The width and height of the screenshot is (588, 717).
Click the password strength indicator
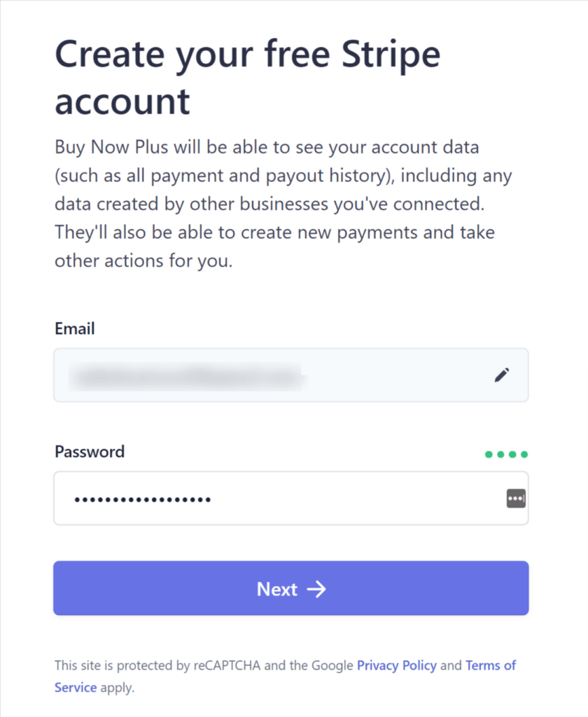click(x=507, y=454)
